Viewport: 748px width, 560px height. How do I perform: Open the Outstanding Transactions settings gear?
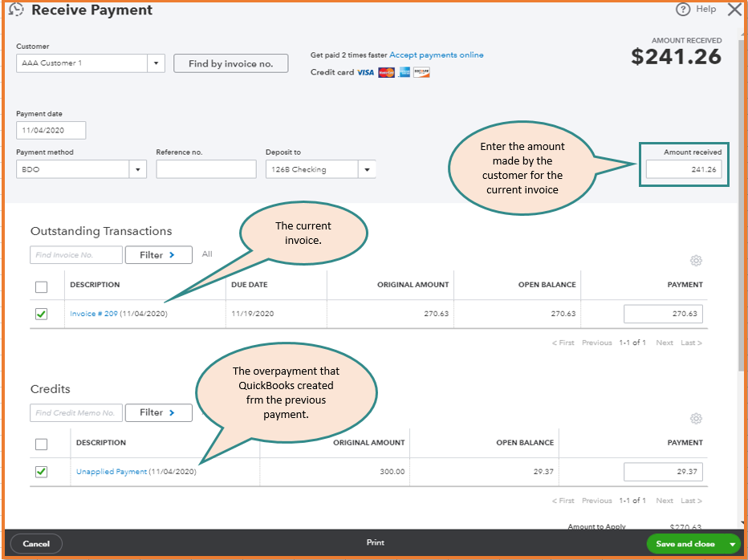(x=696, y=261)
